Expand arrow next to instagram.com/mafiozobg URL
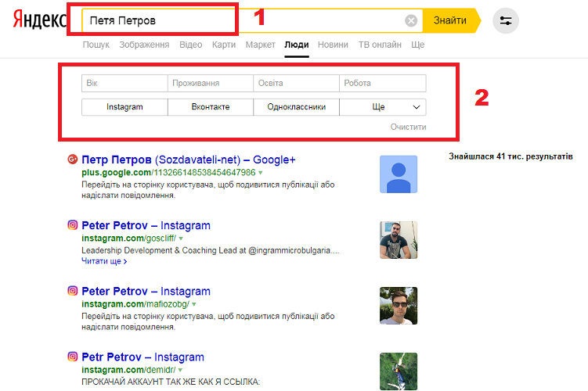Image resolution: width=588 pixels, height=391 pixels. [193, 304]
